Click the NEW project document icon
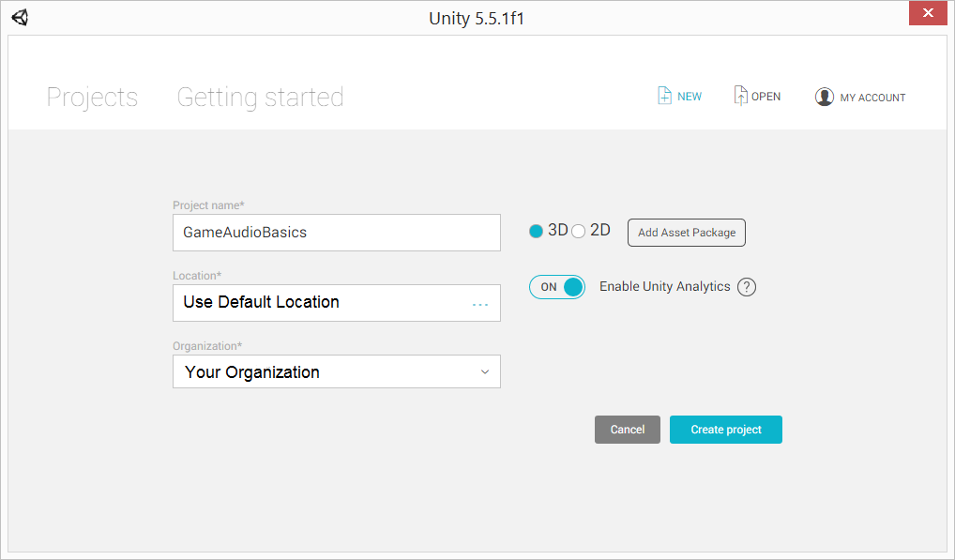955x560 pixels. point(664,96)
